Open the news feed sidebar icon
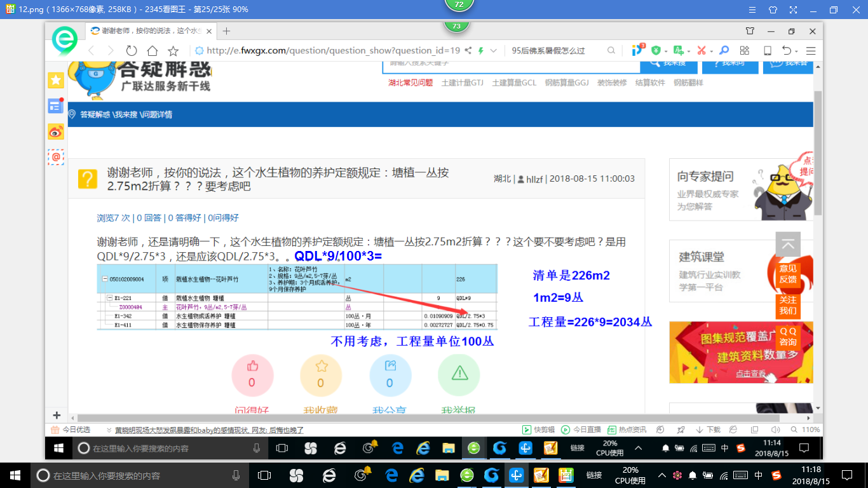The image size is (868, 488). pos(56,106)
